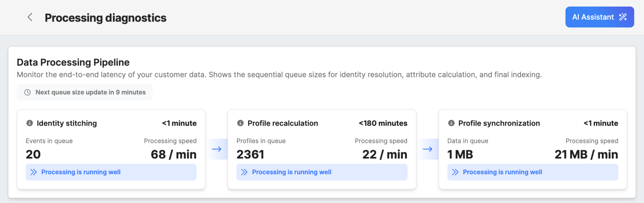Click the "Next queue size update" badge
The image size is (644, 203).
point(85,92)
